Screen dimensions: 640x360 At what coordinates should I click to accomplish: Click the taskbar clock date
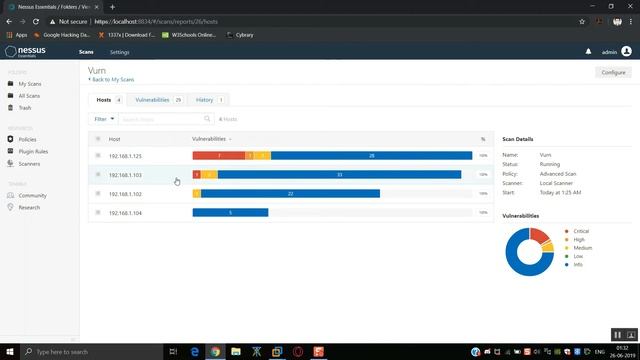tap(622, 351)
